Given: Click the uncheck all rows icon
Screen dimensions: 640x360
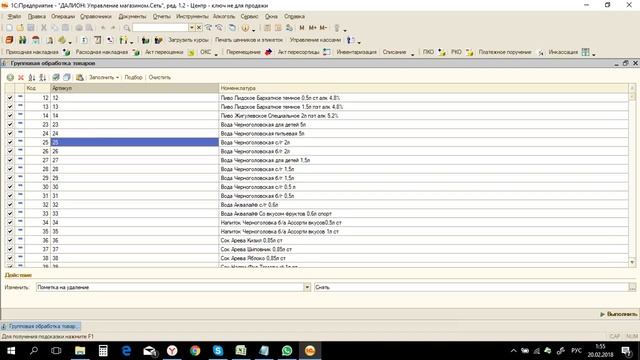Looking at the screenshot, I should pyautogui.click(x=67, y=77).
